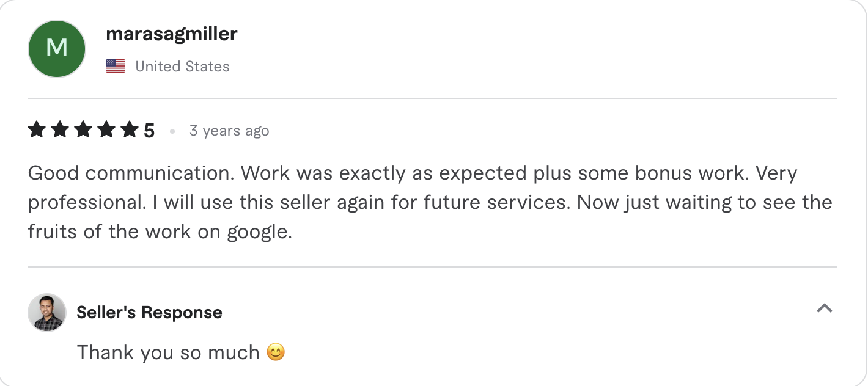Select the review body text paragraph
This screenshot has height=386, width=868.
428,202
